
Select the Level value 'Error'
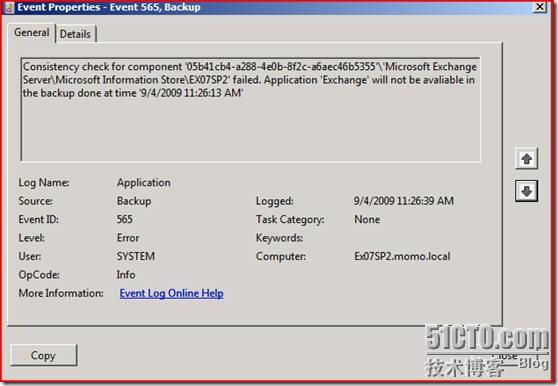(128, 238)
